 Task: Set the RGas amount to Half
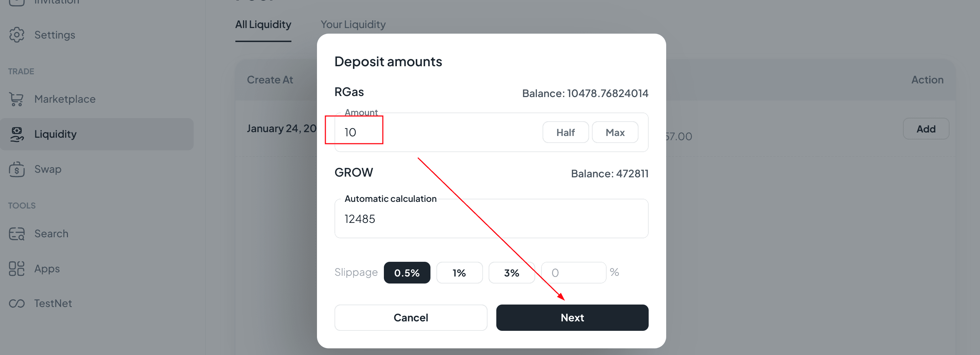pyautogui.click(x=565, y=132)
